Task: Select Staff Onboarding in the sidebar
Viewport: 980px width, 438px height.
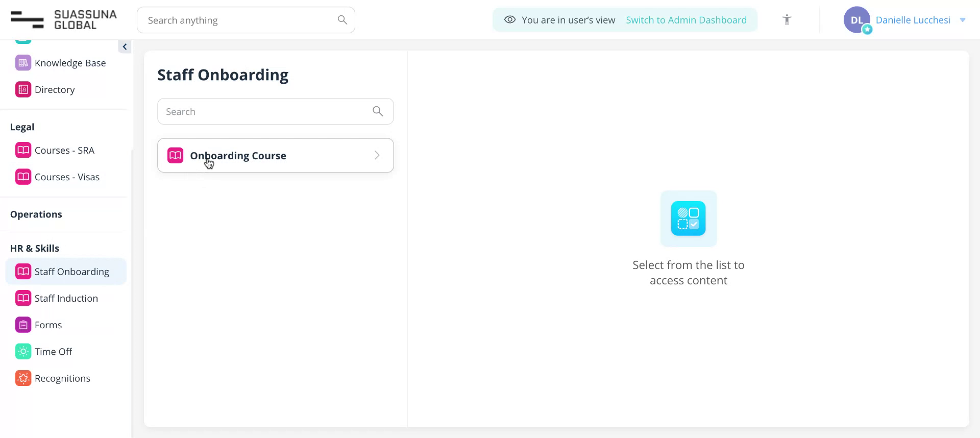Action: (x=66, y=272)
